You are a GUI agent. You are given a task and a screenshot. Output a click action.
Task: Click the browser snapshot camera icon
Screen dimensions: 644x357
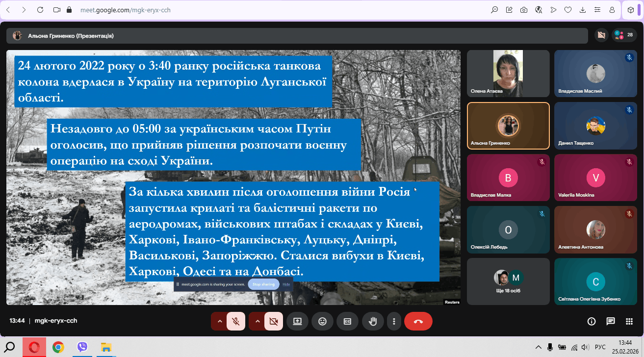pyautogui.click(x=524, y=10)
